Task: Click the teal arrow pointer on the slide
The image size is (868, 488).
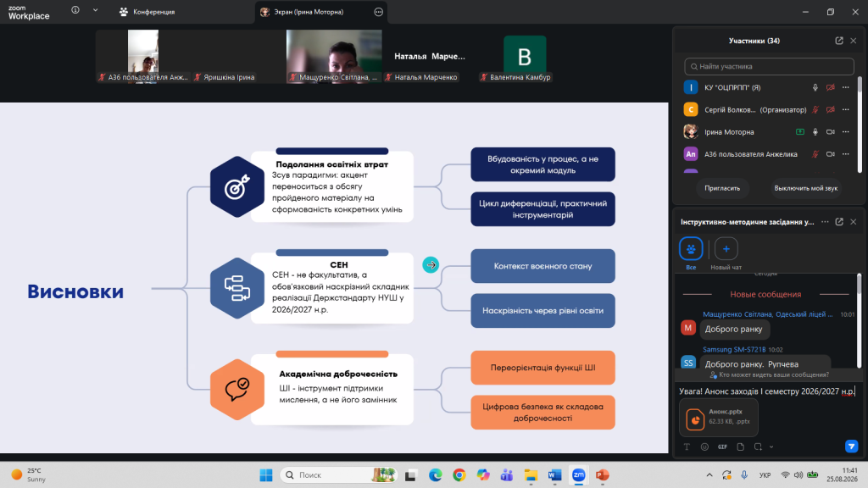Action: pyautogui.click(x=431, y=265)
